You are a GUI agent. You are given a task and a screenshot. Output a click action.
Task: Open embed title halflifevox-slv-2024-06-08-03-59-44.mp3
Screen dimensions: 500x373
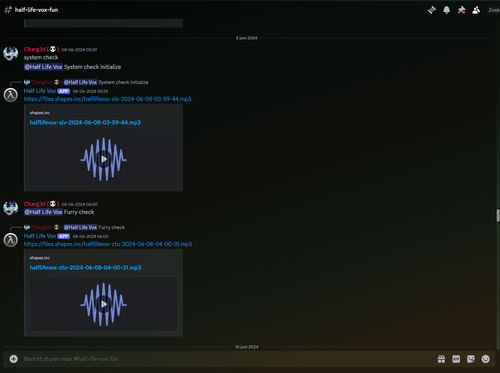click(x=85, y=123)
